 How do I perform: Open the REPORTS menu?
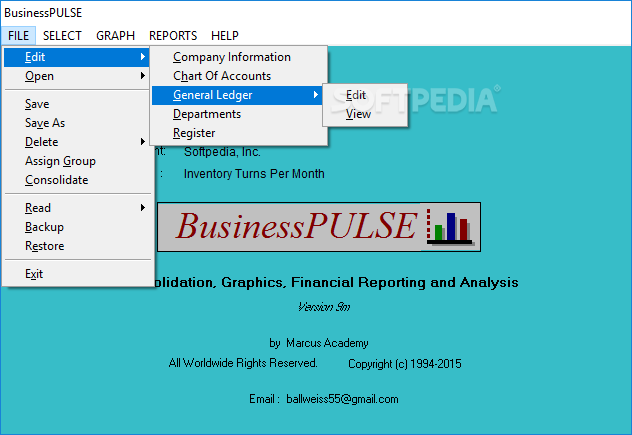[173, 36]
